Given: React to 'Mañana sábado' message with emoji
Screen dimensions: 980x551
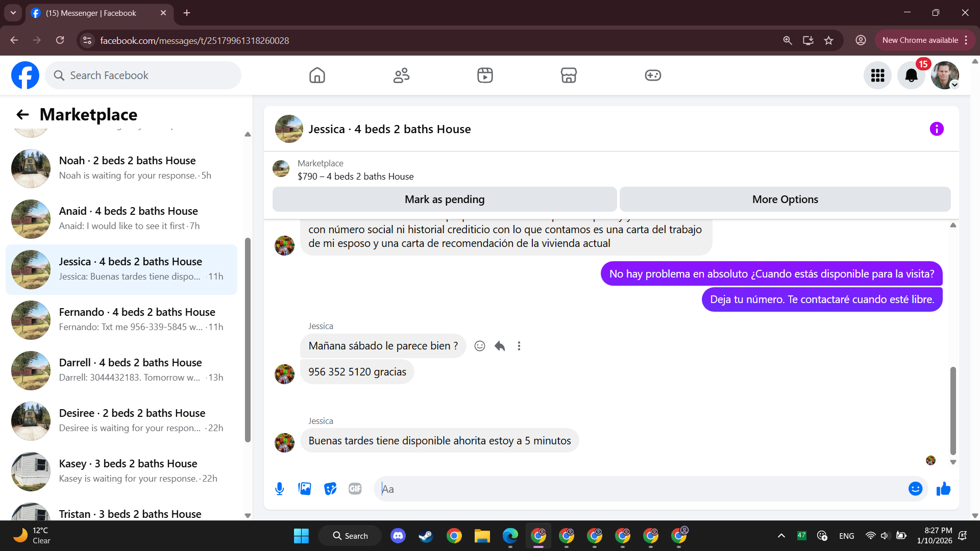Looking at the screenshot, I should (480, 346).
